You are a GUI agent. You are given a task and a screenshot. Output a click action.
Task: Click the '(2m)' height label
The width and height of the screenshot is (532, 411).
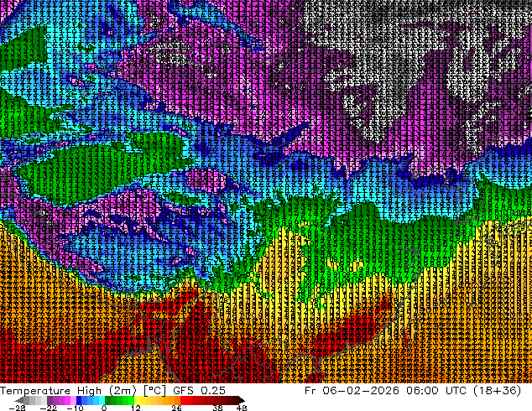click(x=123, y=391)
